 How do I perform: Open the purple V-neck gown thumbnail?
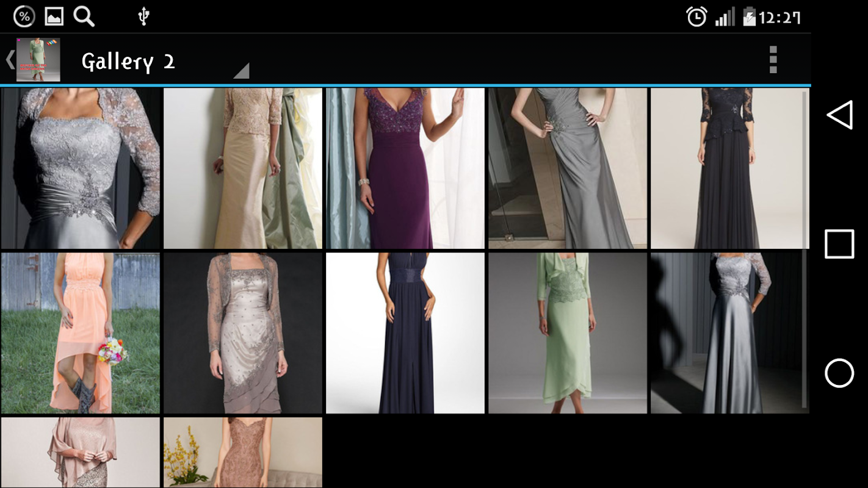[405, 168]
